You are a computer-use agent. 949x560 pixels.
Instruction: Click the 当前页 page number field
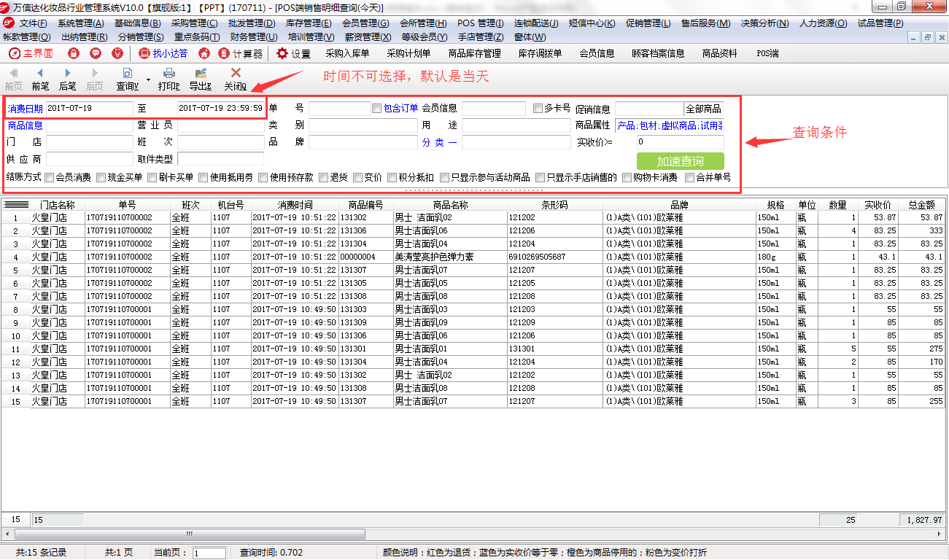coord(209,553)
